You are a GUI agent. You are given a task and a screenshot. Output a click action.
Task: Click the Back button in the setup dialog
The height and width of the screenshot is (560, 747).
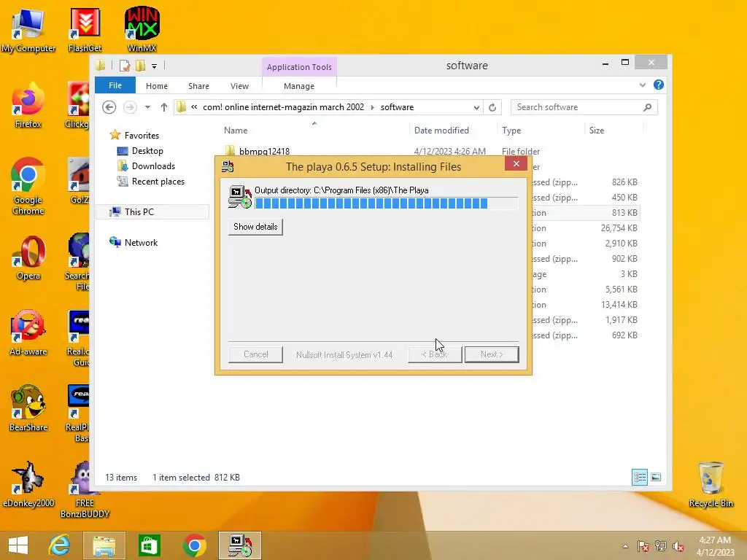(435, 354)
